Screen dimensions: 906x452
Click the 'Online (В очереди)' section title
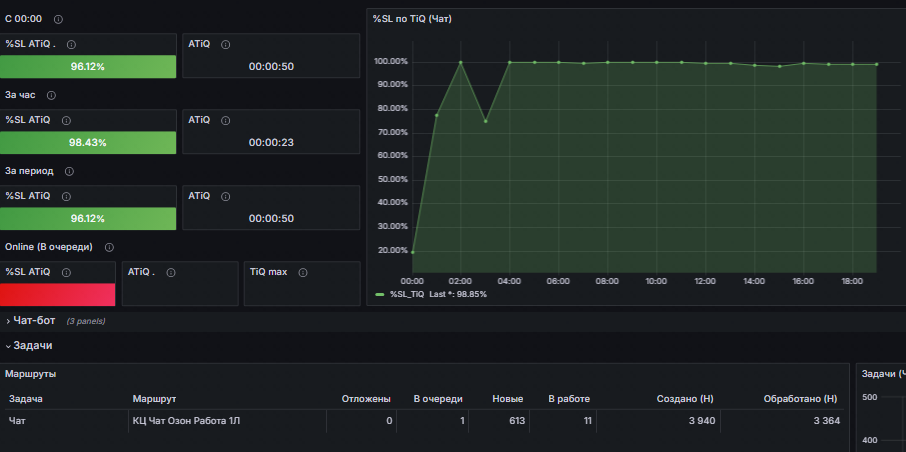(x=49, y=247)
